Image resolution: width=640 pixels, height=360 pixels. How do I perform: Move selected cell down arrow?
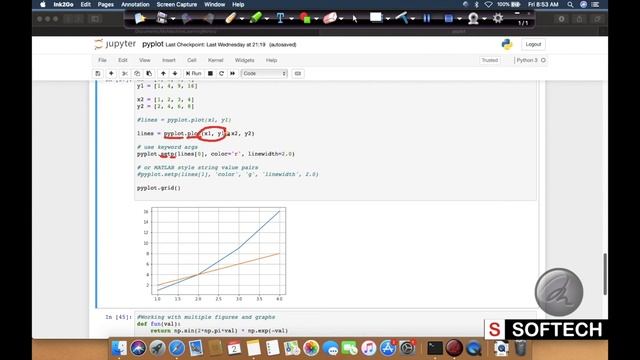tap(175, 73)
